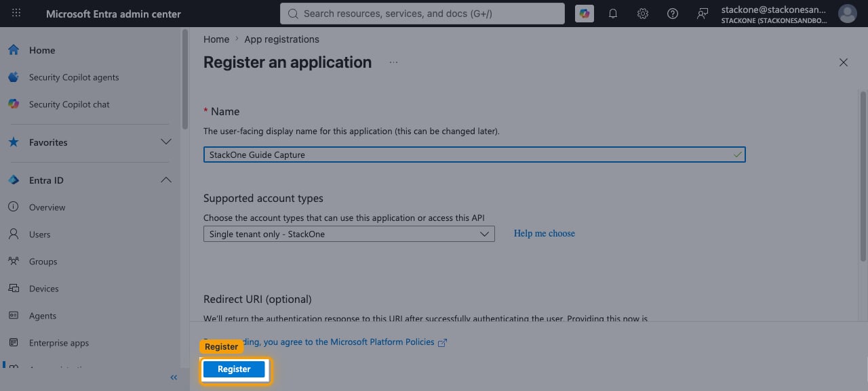Click the Home breadcrumb link
The image size is (868, 391).
pyautogui.click(x=216, y=39)
